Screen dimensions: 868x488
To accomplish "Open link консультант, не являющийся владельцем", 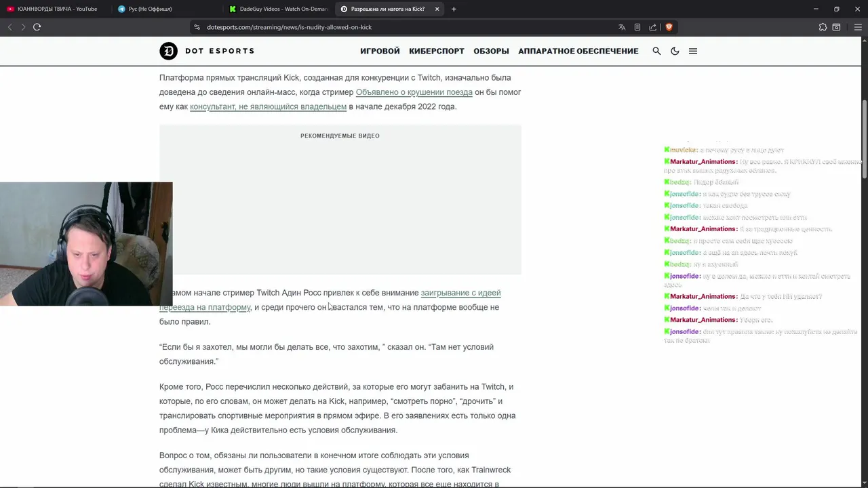I will (x=268, y=106).
